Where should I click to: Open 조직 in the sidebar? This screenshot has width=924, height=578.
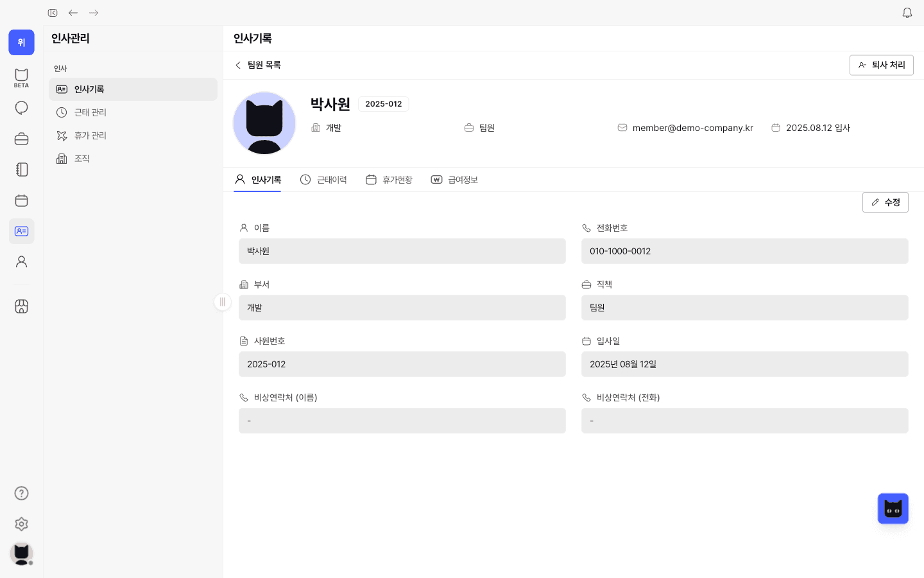133,159
